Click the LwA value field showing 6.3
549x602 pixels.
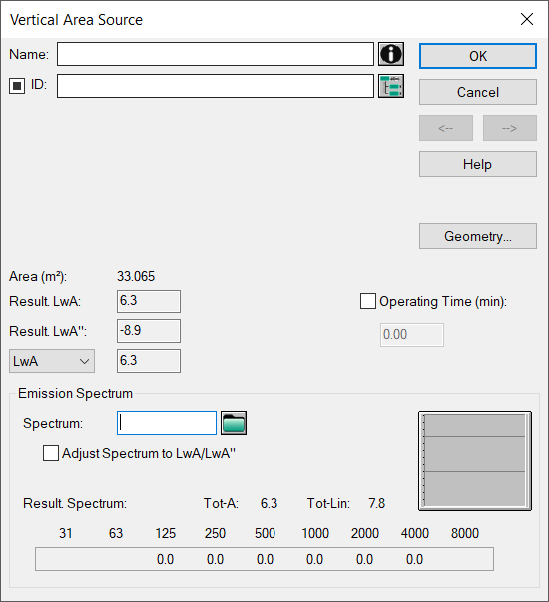click(149, 361)
